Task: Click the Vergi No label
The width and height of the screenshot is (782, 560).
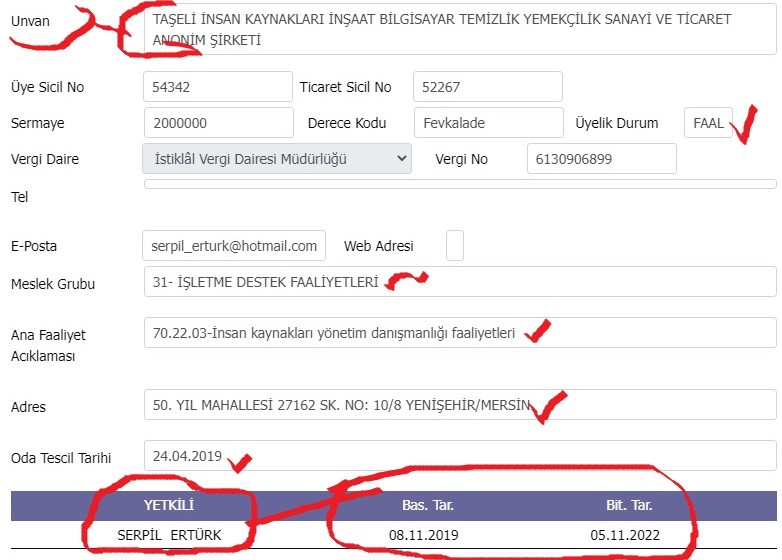Action: (461, 159)
